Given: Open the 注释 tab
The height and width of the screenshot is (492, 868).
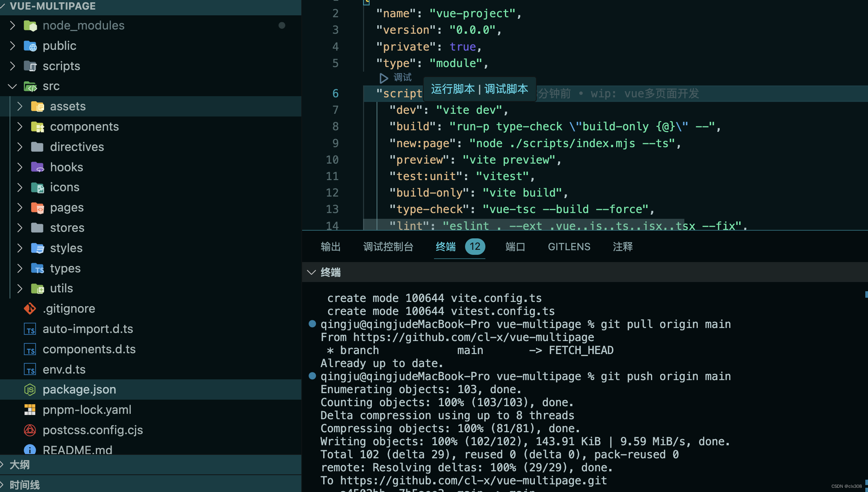Looking at the screenshot, I should pyautogui.click(x=623, y=247).
